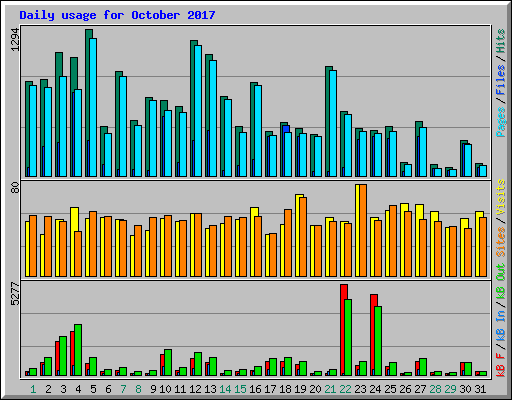Select day label 26 on the x-axis
The height and width of the screenshot is (400, 512).
[x=405, y=389]
